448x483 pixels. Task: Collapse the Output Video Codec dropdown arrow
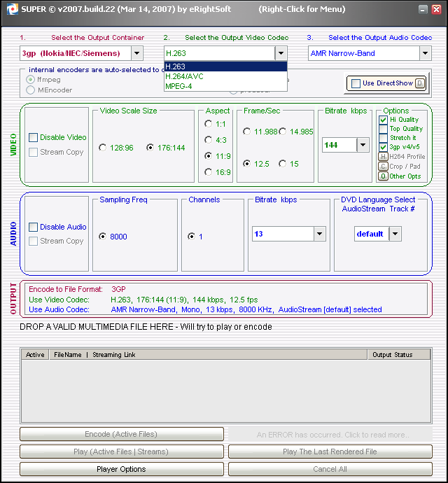pos(281,53)
